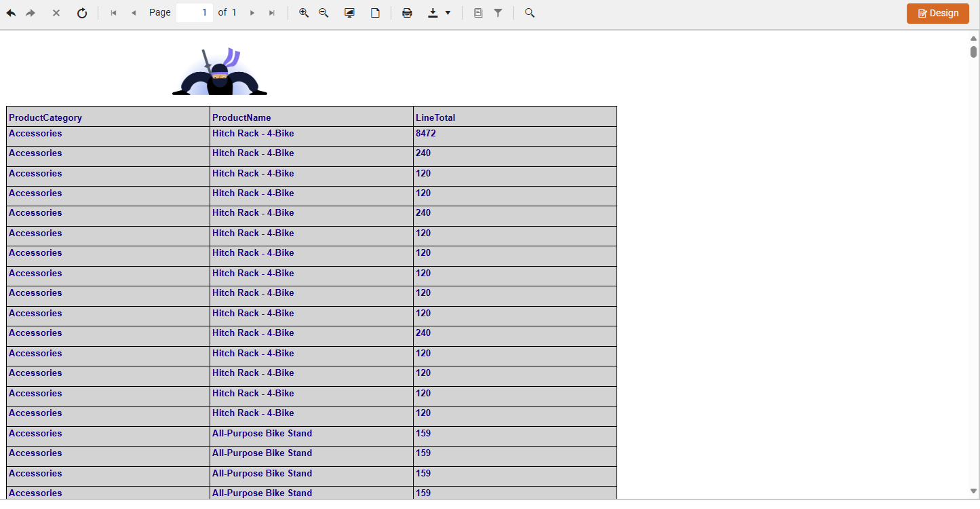Cancel report rendering with the X icon
Image resolution: width=980 pixels, height=509 pixels.
(x=56, y=12)
